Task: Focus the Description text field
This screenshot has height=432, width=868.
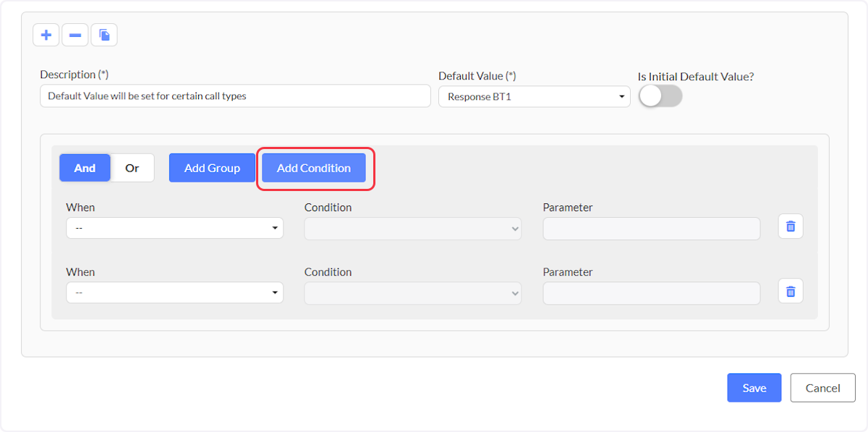Action: [235, 96]
